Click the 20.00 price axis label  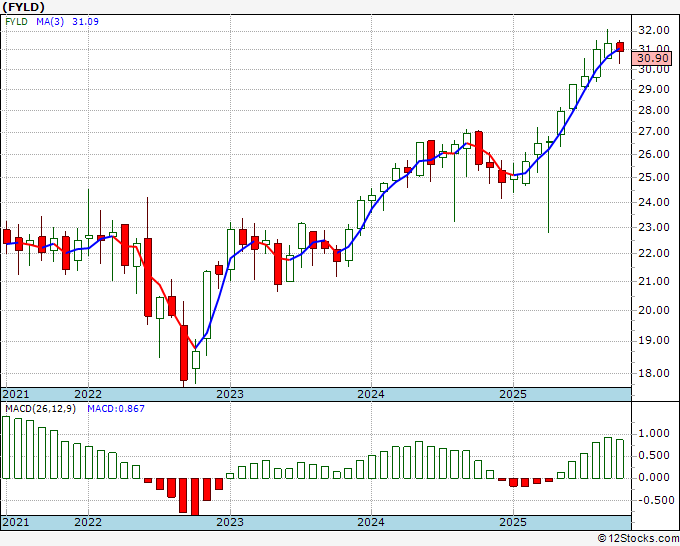point(654,310)
